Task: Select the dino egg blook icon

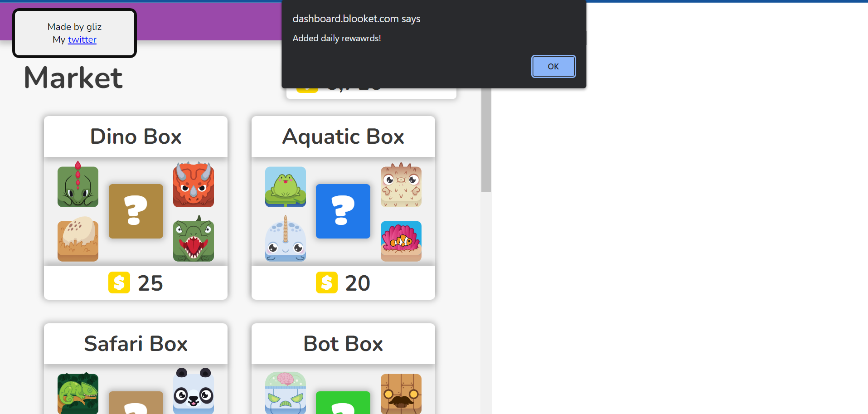Action: (x=78, y=241)
